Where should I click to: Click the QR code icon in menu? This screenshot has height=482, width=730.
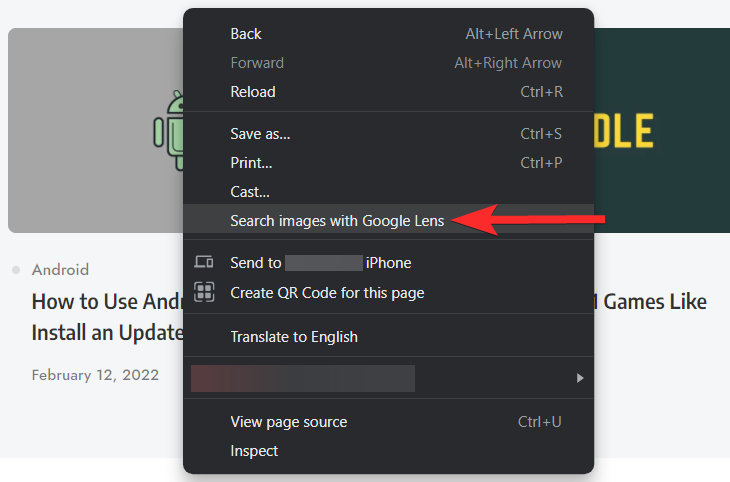point(204,292)
